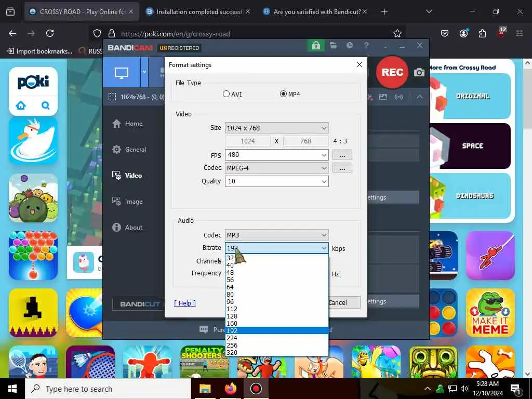Click the Bandicam broadcast signal icon
The width and height of the screenshot is (532, 399).
point(398,97)
